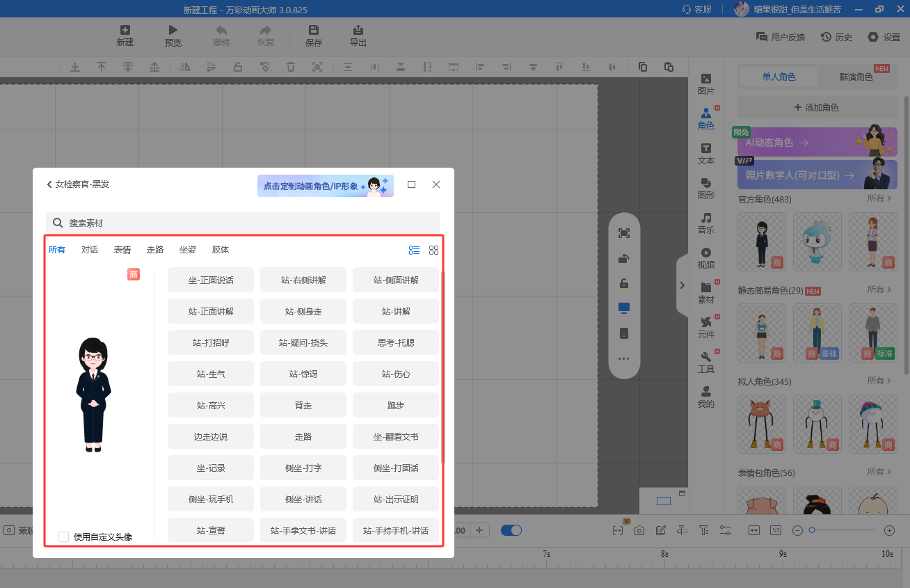Enable 使用自定义头像 checkbox
910x588 pixels.
click(x=64, y=537)
